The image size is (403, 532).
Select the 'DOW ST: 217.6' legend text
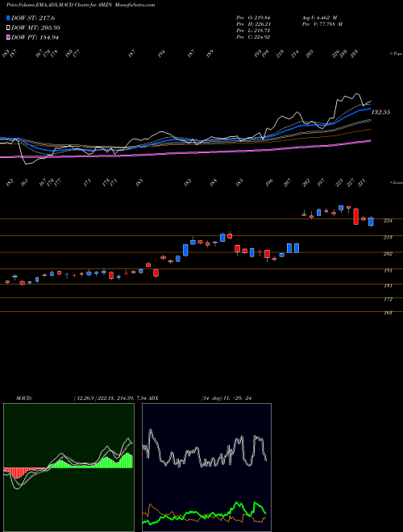click(x=33, y=18)
